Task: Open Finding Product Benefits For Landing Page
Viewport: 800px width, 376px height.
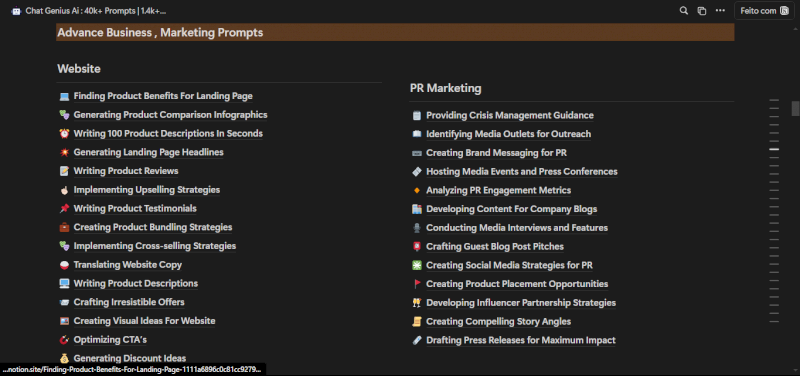Action: tap(163, 96)
